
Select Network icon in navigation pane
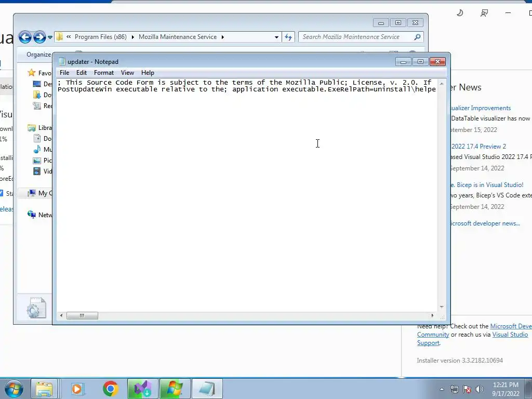click(x=32, y=215)
